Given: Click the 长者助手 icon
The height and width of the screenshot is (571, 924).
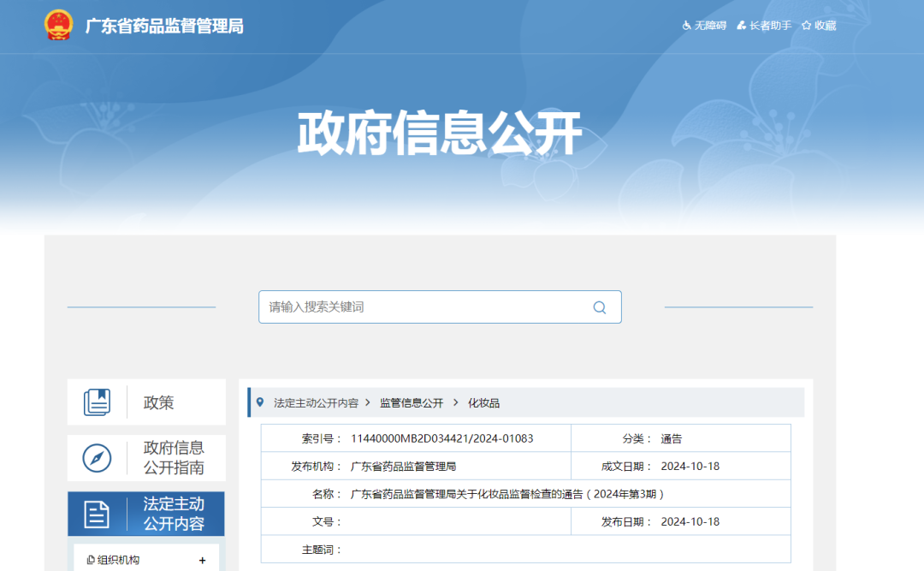Looking at the screenshot, I should coord(741,26).
